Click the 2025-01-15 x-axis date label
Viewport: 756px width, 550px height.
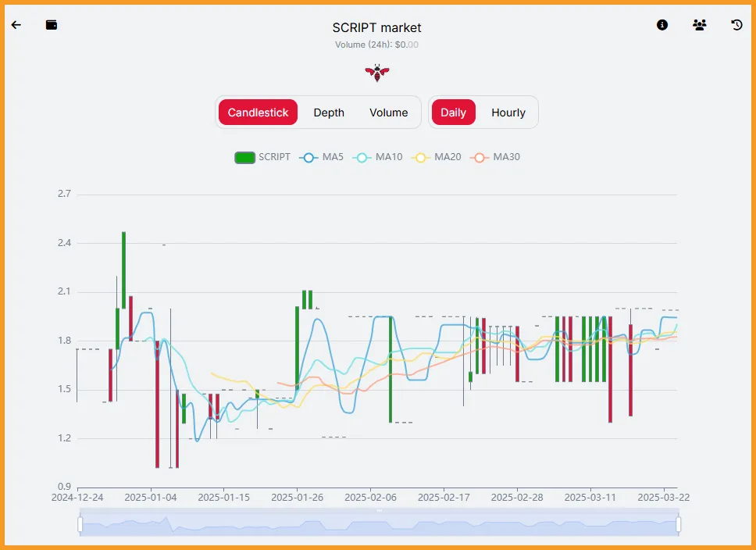pos(223,498)
